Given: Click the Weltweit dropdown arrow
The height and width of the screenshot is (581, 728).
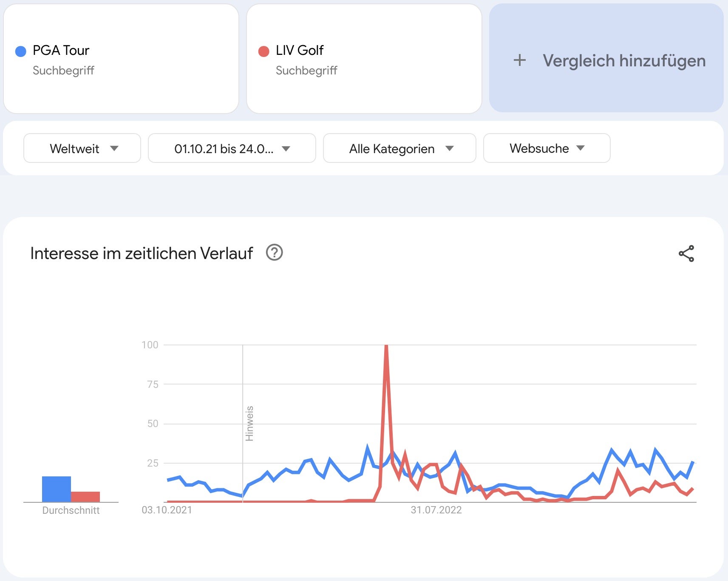Looking at the screenshot, I should point(114,148).
